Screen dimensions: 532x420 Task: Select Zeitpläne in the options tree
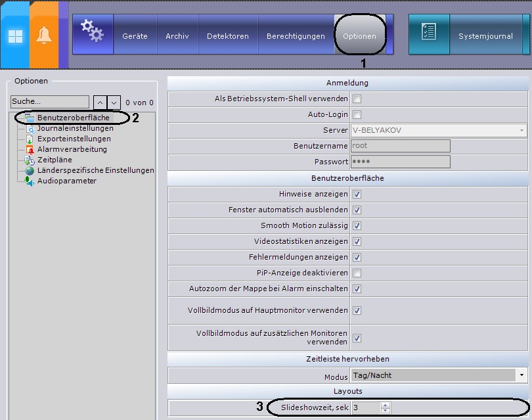(55, 160)
